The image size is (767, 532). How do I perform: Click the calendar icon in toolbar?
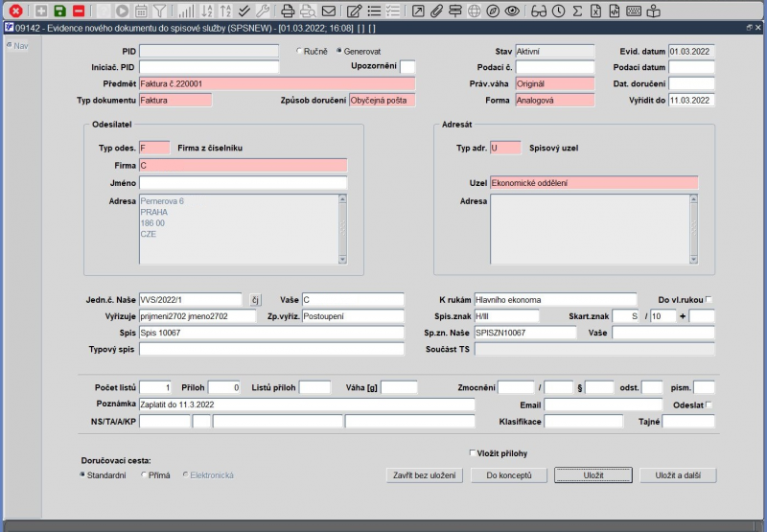pyautogui.click(x=141, y=11)
